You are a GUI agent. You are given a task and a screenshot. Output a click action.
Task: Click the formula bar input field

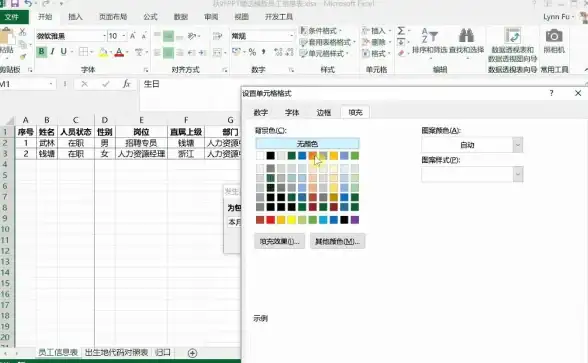[189, 94]
